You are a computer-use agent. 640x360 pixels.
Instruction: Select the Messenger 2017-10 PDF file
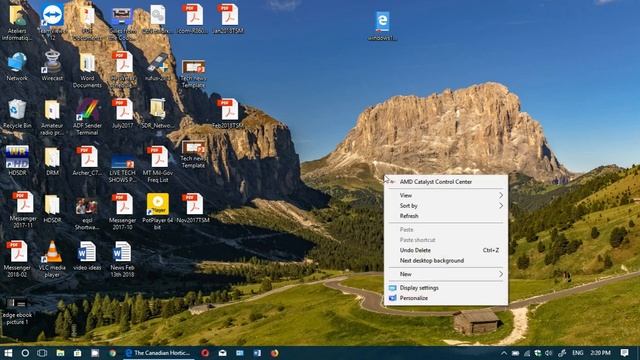coord(122,211)
